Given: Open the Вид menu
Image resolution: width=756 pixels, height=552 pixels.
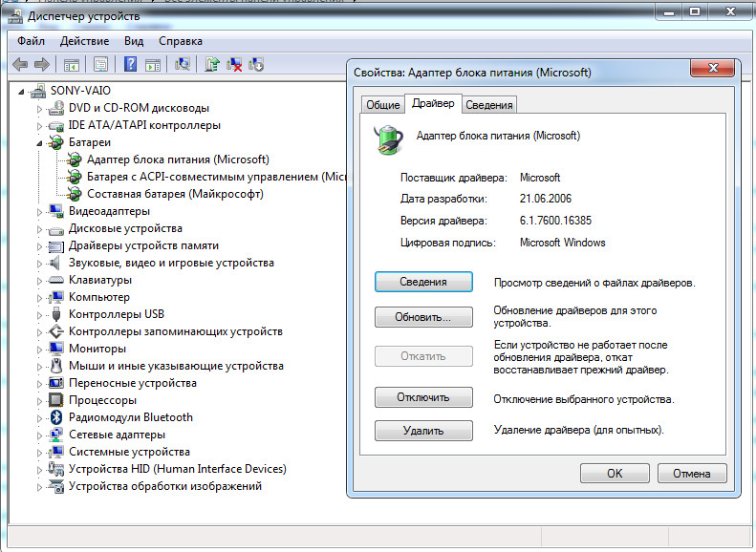Looking at the screenshot, I should tap(134, 41).
